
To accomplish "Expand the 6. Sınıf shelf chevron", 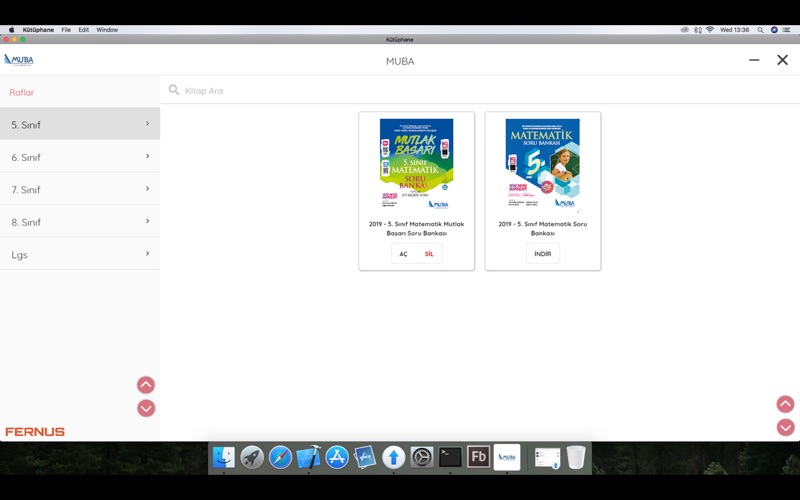I will pos(147,156).
